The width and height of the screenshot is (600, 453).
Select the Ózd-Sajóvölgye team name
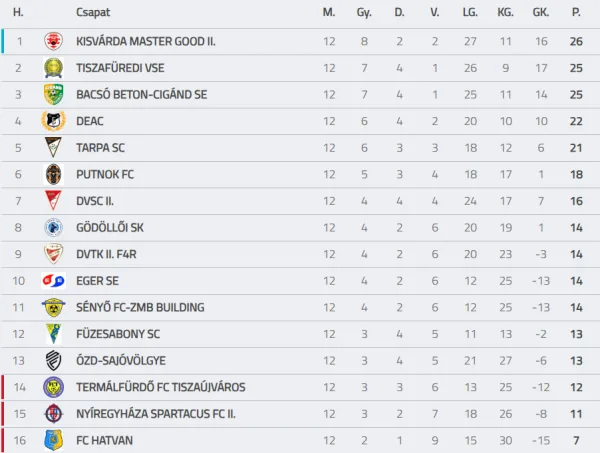(x=121, y=360)
